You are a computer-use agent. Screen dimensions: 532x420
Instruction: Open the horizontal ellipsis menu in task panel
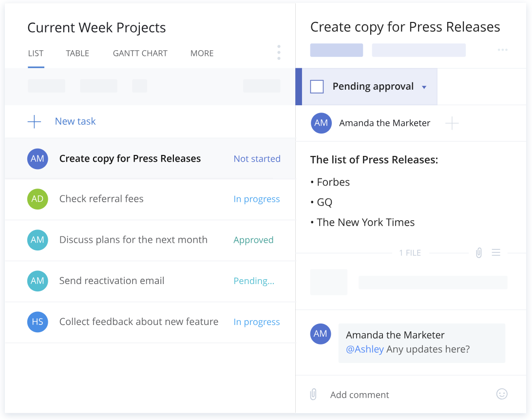click(503, 50)
